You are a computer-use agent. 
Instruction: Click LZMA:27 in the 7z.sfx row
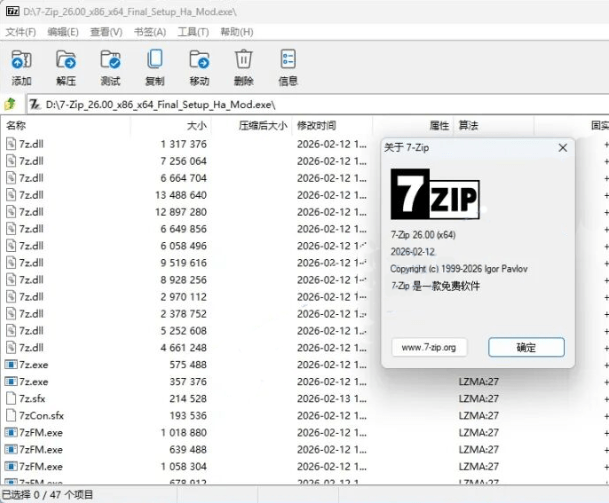(x=478, y=399)
